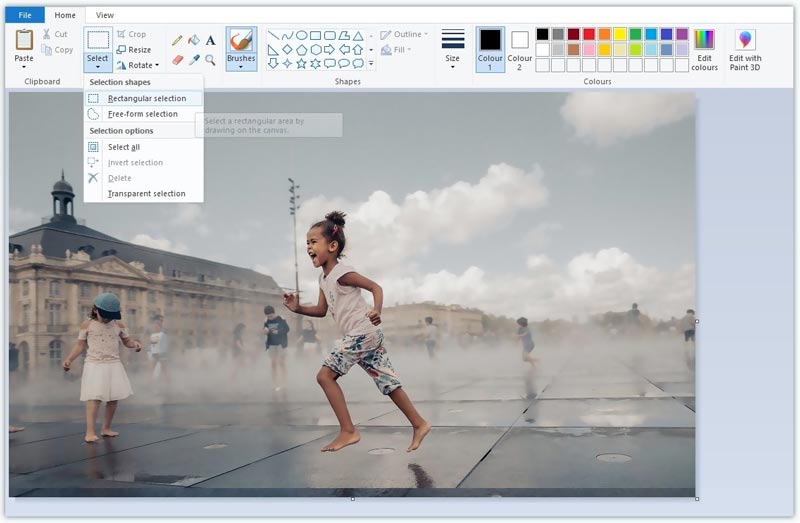The height and width of the screenshot is (523, 800).
Task: Activate the Colour 2 selector
Action: (520, 49)
